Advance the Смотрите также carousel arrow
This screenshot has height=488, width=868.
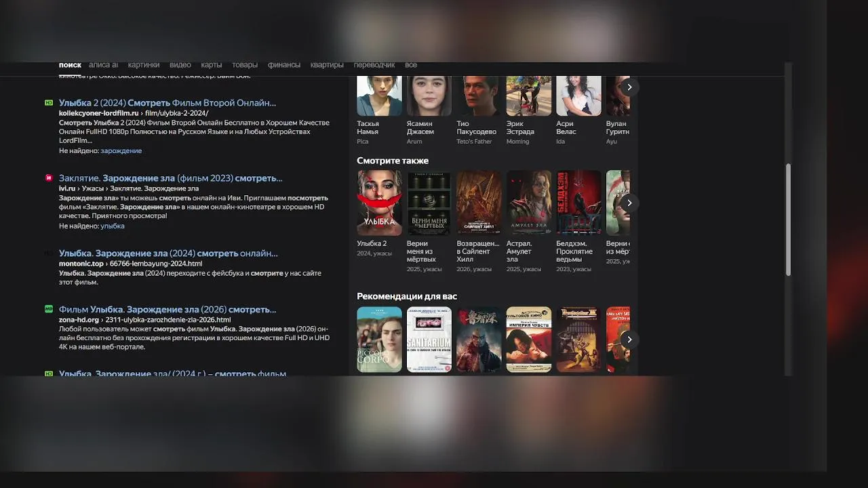click(x=629, y=203)
